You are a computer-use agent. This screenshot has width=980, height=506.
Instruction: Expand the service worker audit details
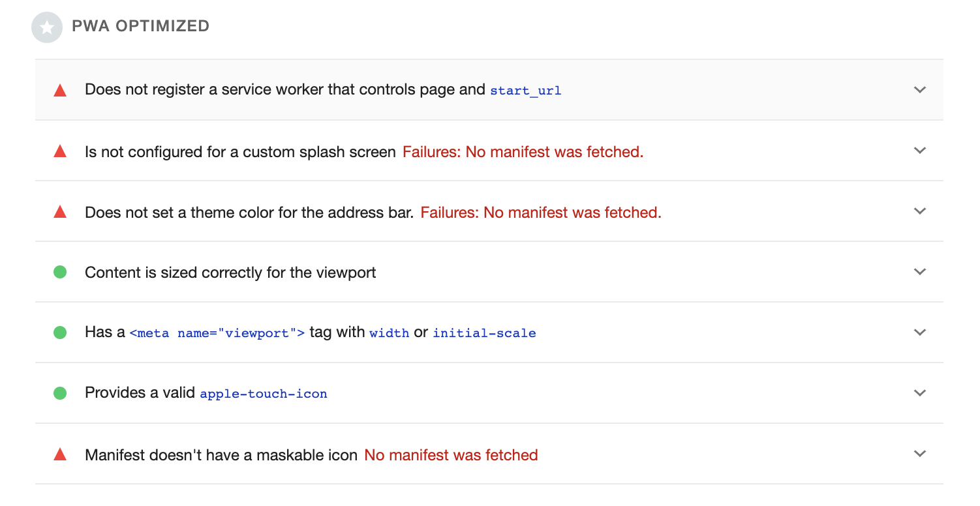[920, 89]
